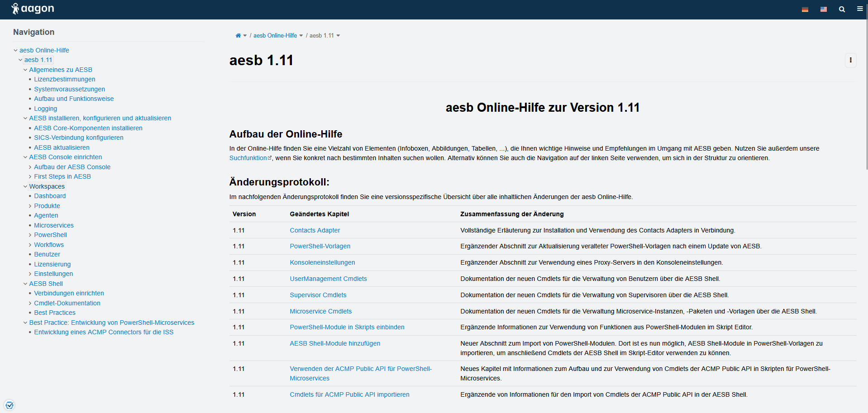
Task: Open the hamburger menu in header
Action: click(x=860, y=9)
